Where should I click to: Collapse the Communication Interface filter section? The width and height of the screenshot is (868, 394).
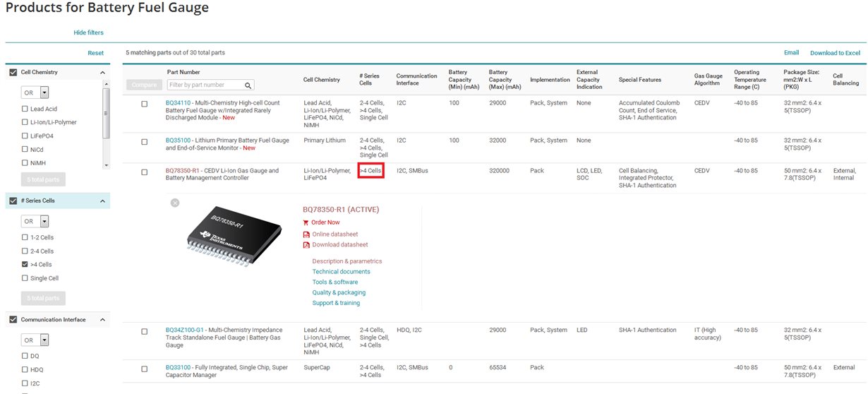click(102, 320)
